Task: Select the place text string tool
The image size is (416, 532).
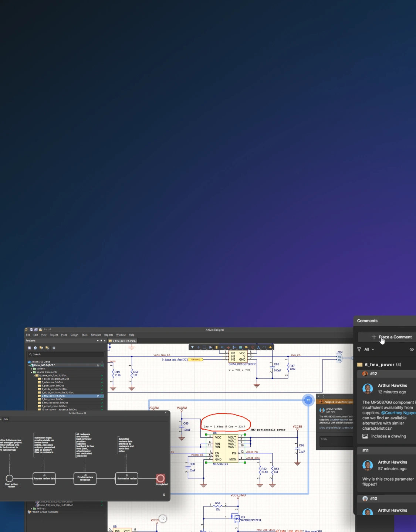Action: 258,347
